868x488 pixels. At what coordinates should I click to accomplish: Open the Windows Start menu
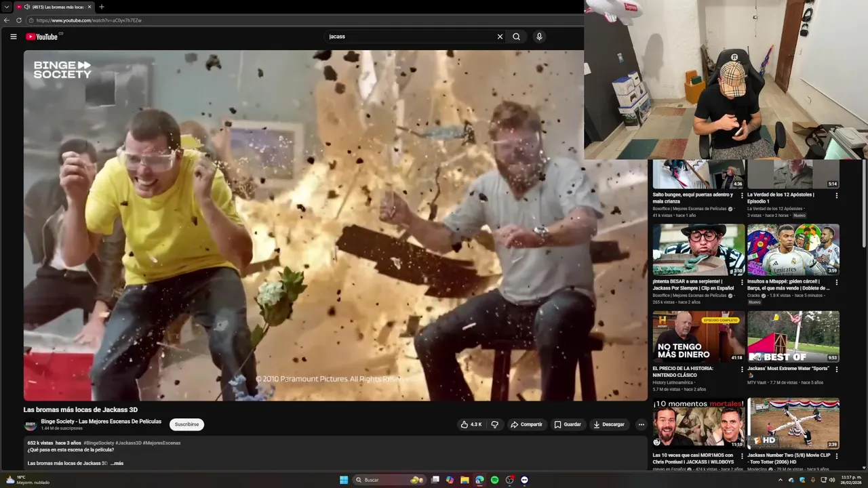(344, 480)
